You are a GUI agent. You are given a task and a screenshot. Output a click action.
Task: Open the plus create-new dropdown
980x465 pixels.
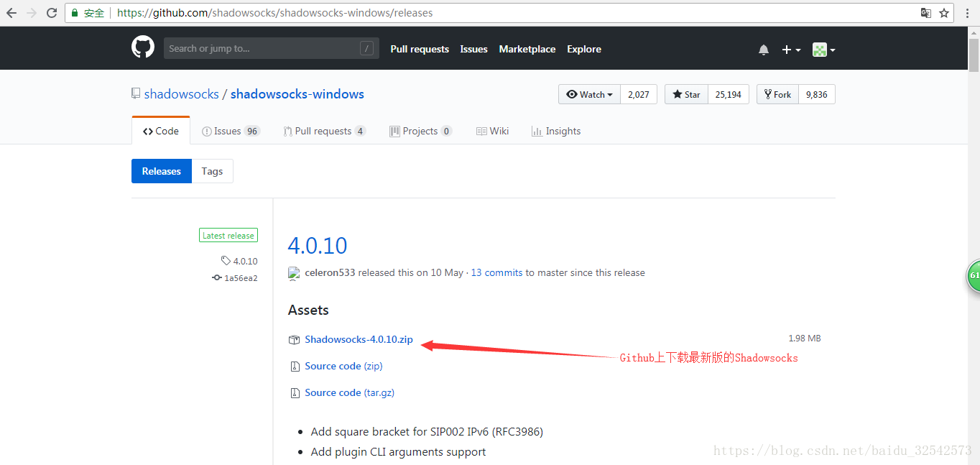(x=791, y=50)
